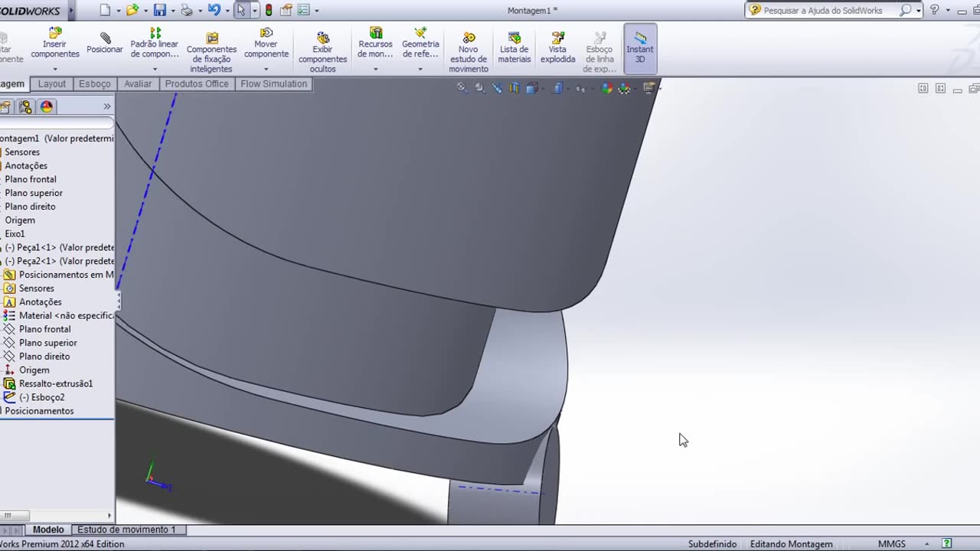Select Mover componente tool
The height and width of the screenshot is (551, 980).
266,43
